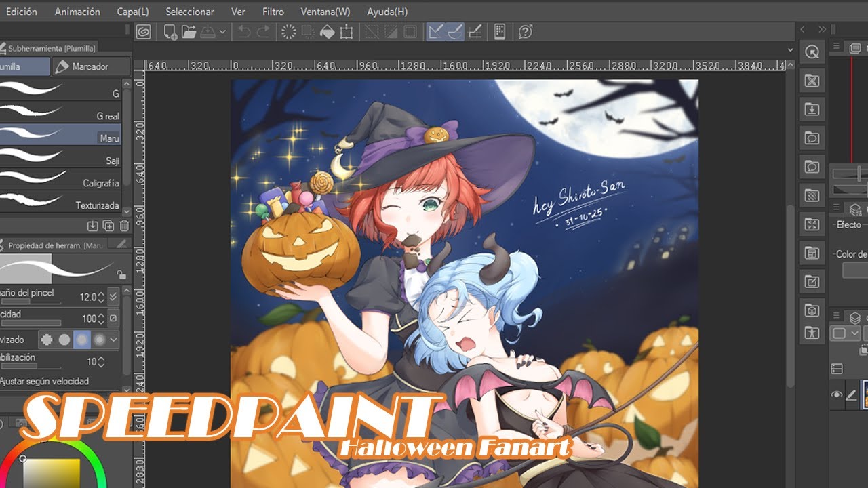Screen dimensions: 868x488
Task: Click the deselect icon in the toolbar
Action: click(x=371, y=32)
